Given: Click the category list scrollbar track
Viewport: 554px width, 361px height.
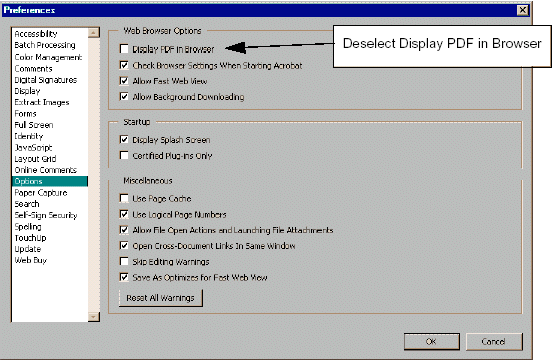Looking at the screenshot, I should tap(94, 175).
